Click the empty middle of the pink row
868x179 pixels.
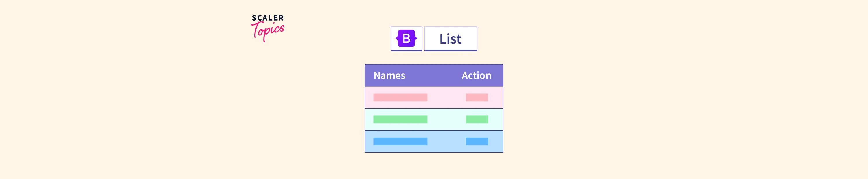click(446, 97)
